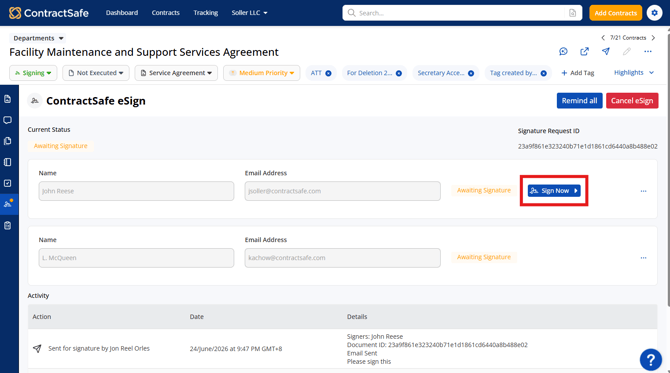Open the eSign sidebar icon
The image size is (670, 373).
pos(8,204)
